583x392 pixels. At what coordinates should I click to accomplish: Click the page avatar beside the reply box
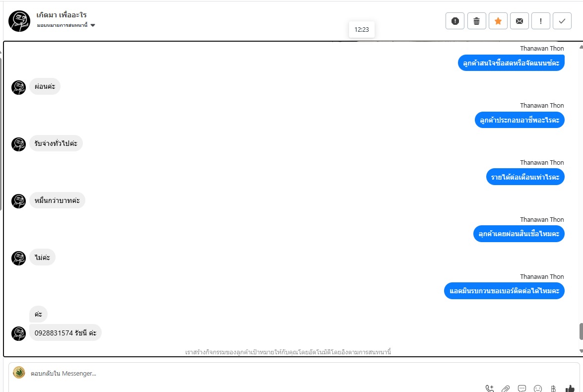pyautogui.click(x=19, y=372)
